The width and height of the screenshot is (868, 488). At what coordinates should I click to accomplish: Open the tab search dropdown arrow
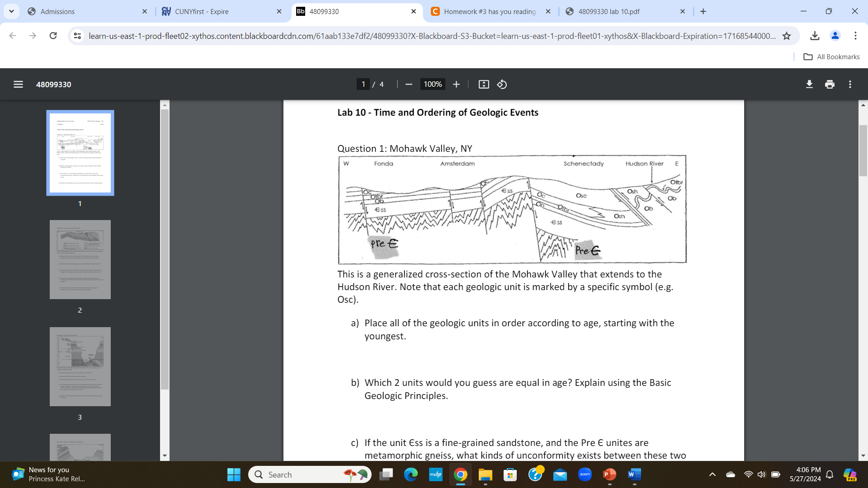(11, 11)
